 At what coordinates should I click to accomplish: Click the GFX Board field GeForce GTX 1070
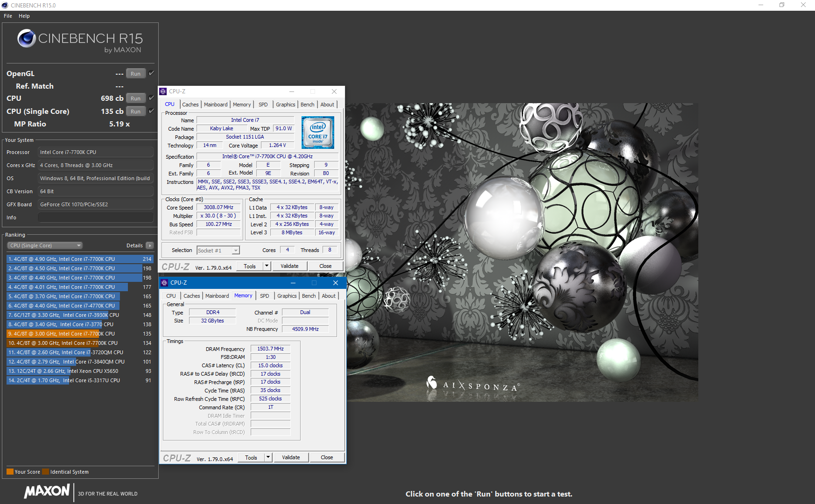pos(96,204)
